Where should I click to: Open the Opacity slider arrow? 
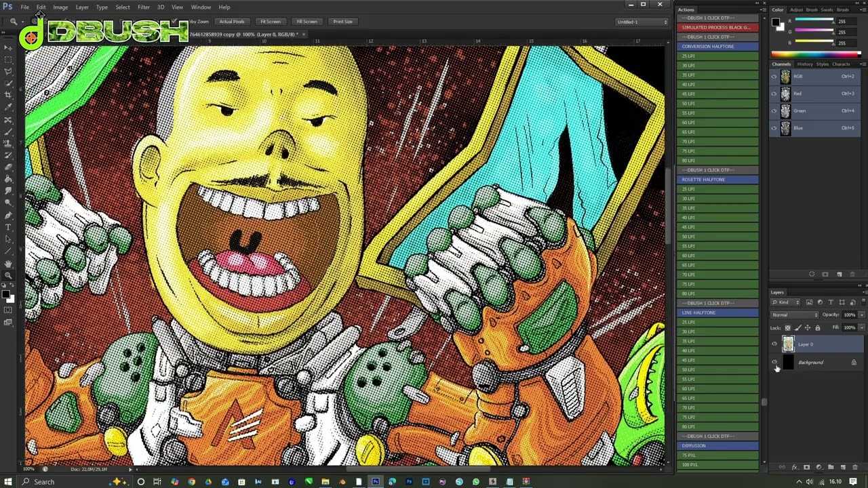click(x=862, y=314)
